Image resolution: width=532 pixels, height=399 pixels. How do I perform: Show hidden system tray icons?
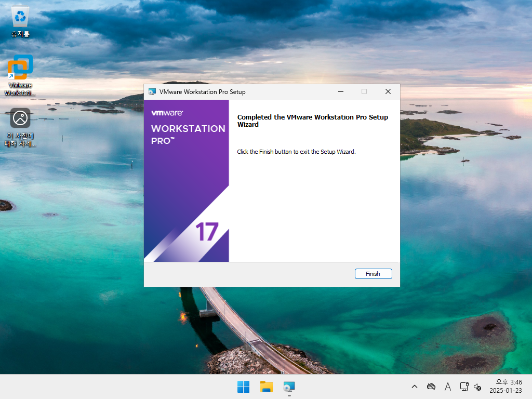click(414, 387)
